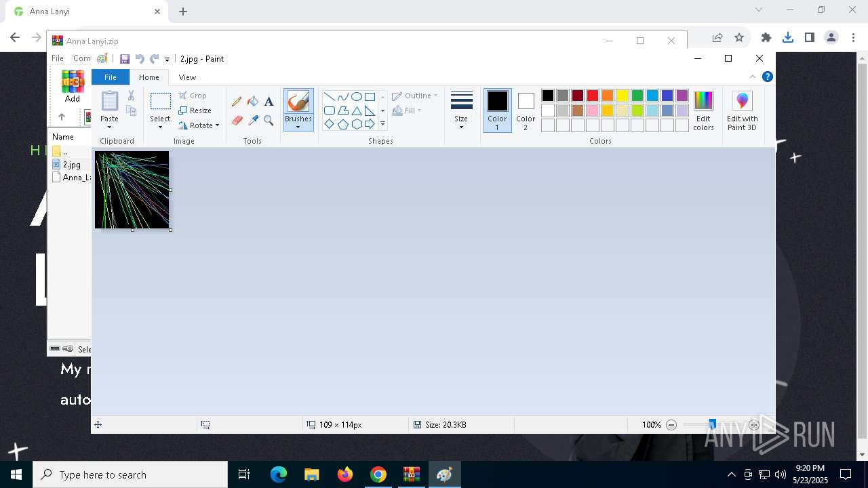Collapse the ribbon with the chevron

753,77
